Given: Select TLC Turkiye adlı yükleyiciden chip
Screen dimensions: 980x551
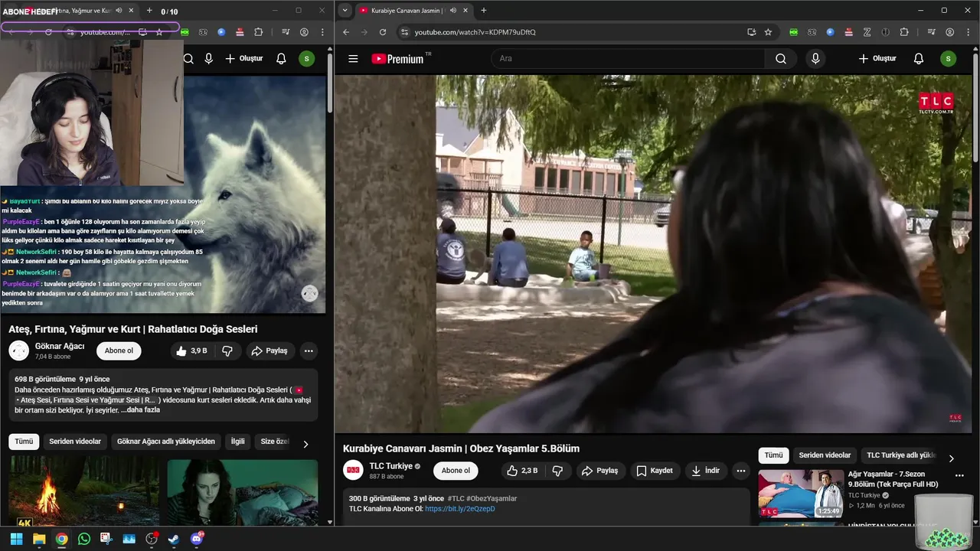Looking at the screenshot, I should (901, 455).
